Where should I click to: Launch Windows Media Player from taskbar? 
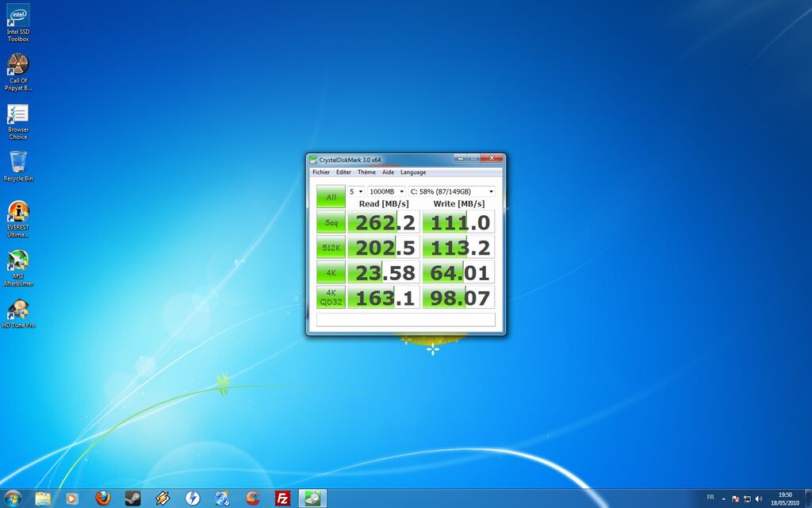click(72, 498)
